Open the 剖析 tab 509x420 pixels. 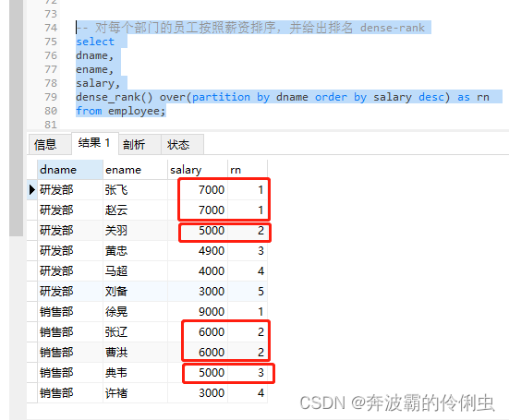pos(139,144)
